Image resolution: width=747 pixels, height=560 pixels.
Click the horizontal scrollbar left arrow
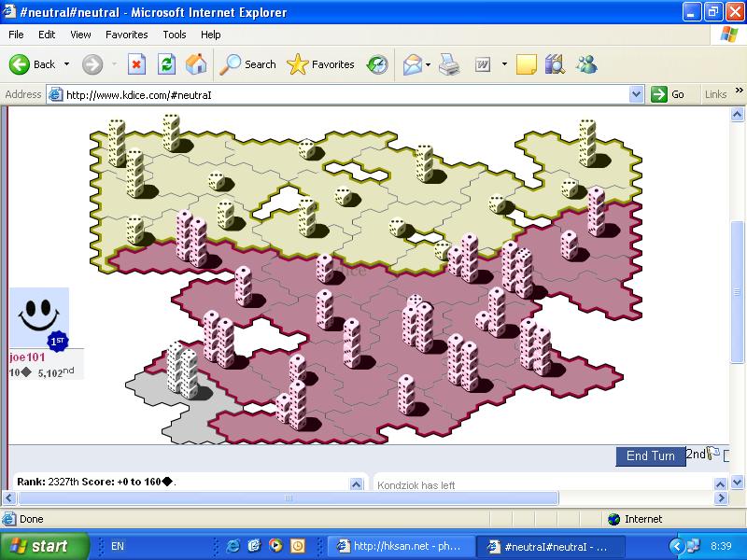point(9,498)
